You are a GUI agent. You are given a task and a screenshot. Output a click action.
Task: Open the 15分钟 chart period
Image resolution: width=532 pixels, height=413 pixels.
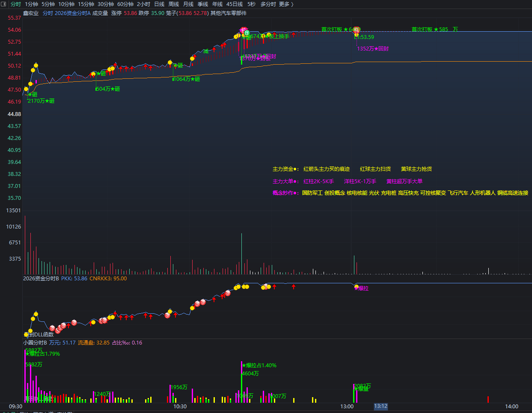pyautogui.click(x=86, y=4)
